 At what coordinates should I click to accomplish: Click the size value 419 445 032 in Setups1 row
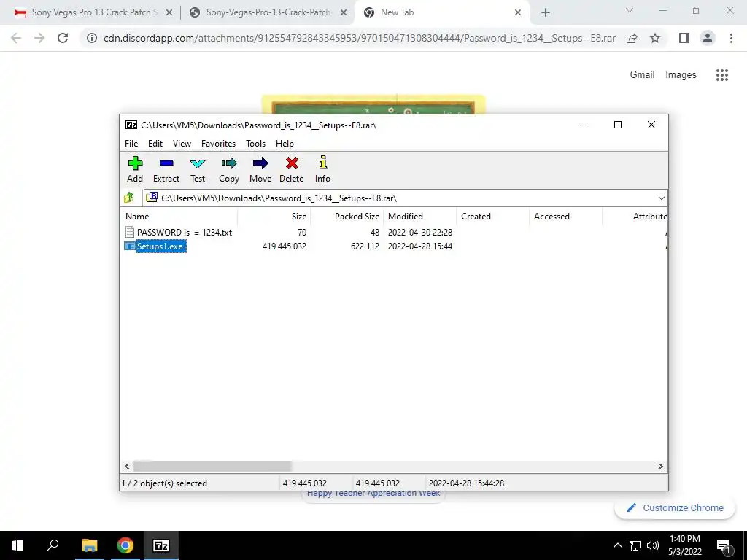pos(284,246)
